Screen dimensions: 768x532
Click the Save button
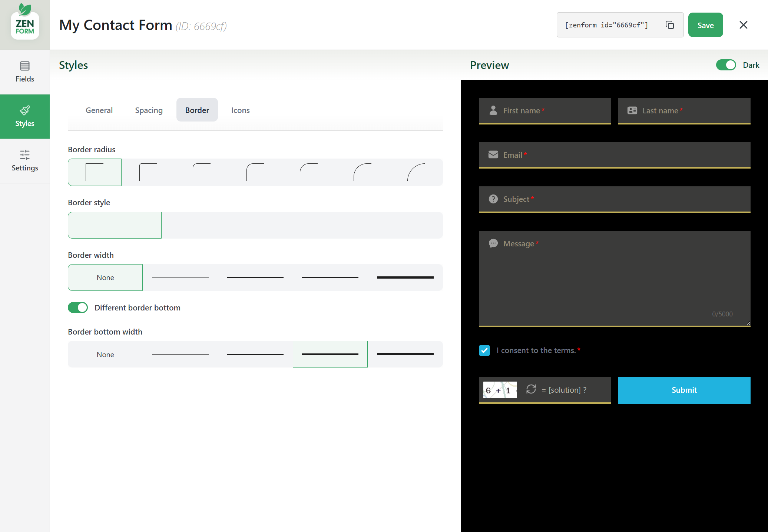point(705,25)
